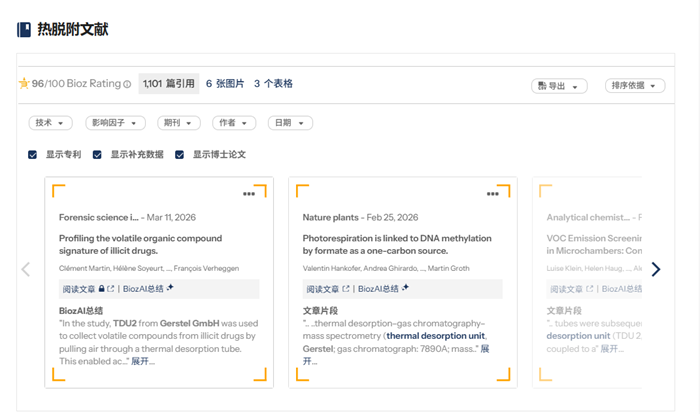The width and height of the screenshot is (700, 414).
Task: Open the 排序依据 sort dropdown
Action: 635,86
